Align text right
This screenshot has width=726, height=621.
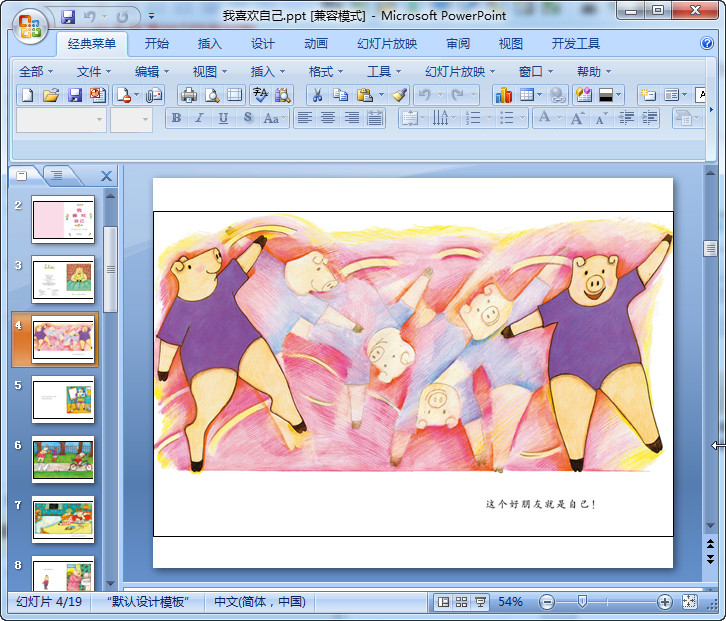point(351,118)
